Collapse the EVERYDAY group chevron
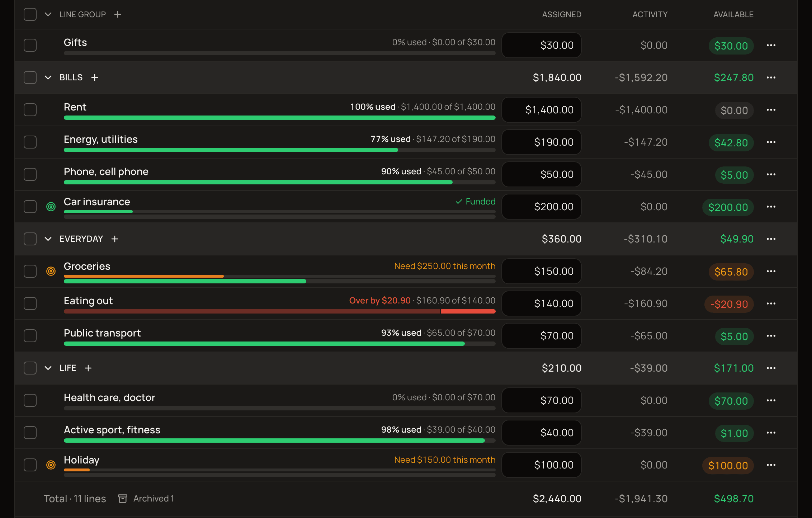 click(x=48, y=239)
